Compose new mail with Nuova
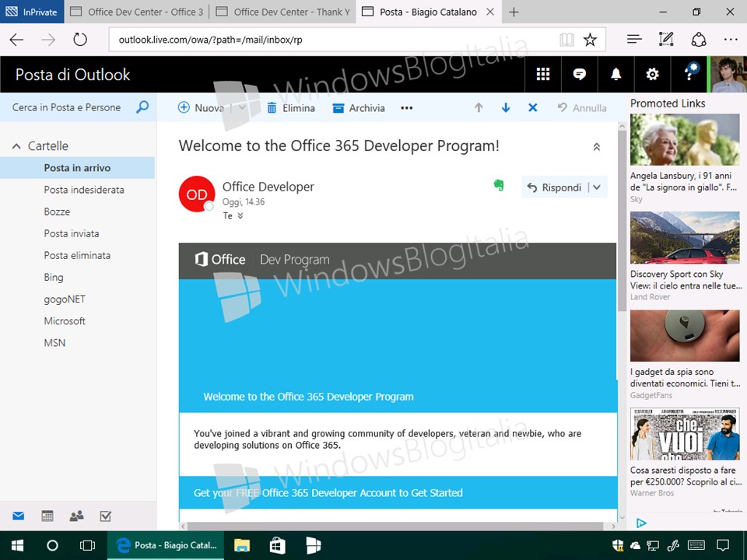Screen dimensions: 747x560 (x=201, y=108)
